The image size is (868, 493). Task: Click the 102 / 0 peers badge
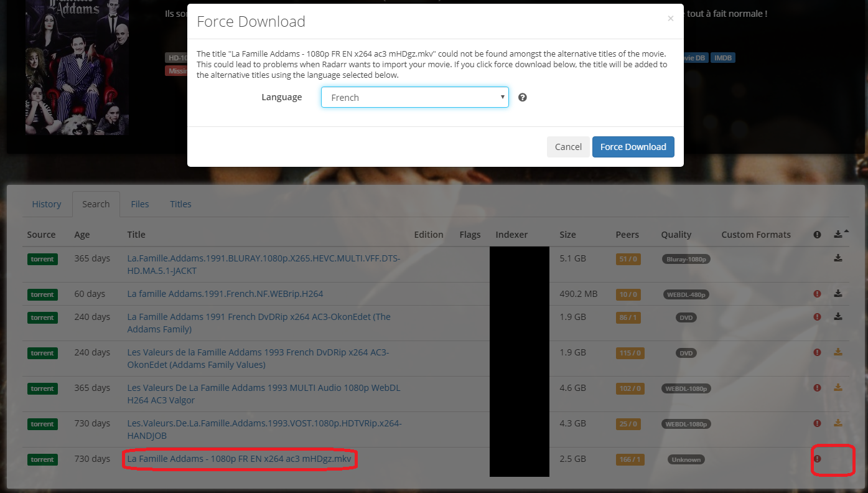[x=630, y=388]
